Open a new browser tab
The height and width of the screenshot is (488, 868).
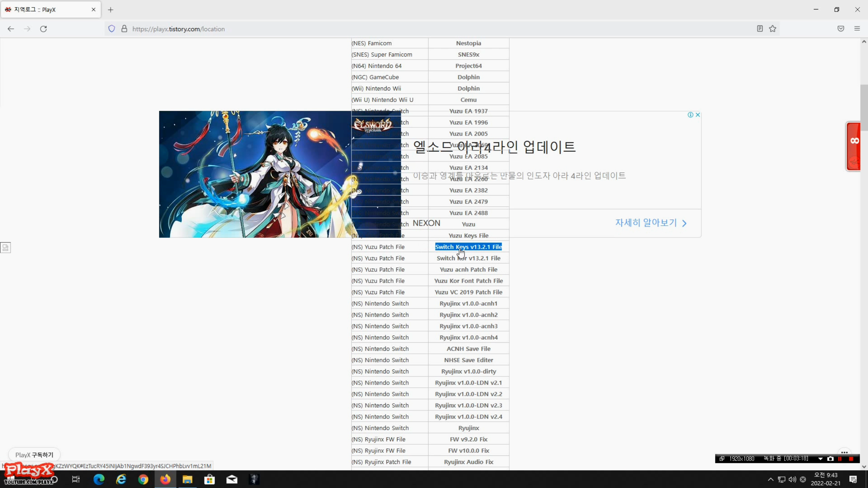pyautogui.click(x=111, y=9)
